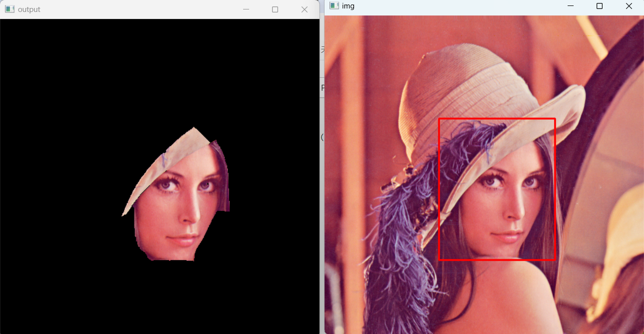Click the 'output' window title text
The image size is (644, 334).
click(x=29, y=9)
